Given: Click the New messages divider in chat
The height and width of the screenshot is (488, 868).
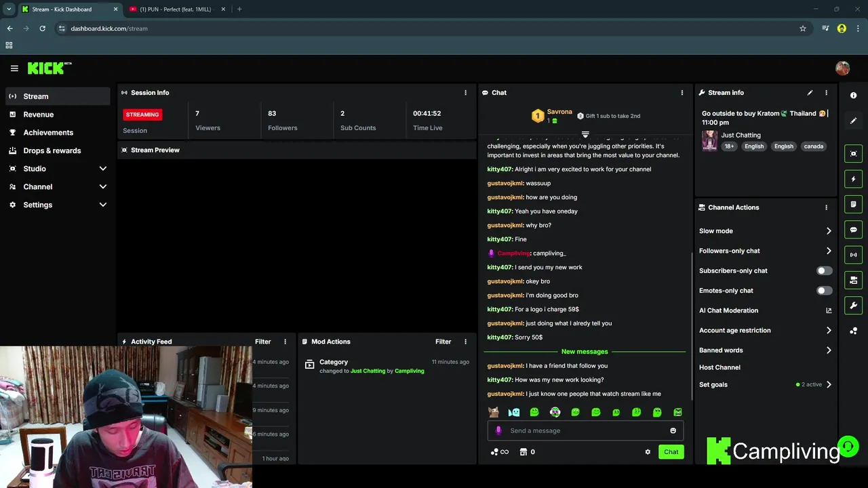Looking at the screenshot, I should (x=585, y=352).
